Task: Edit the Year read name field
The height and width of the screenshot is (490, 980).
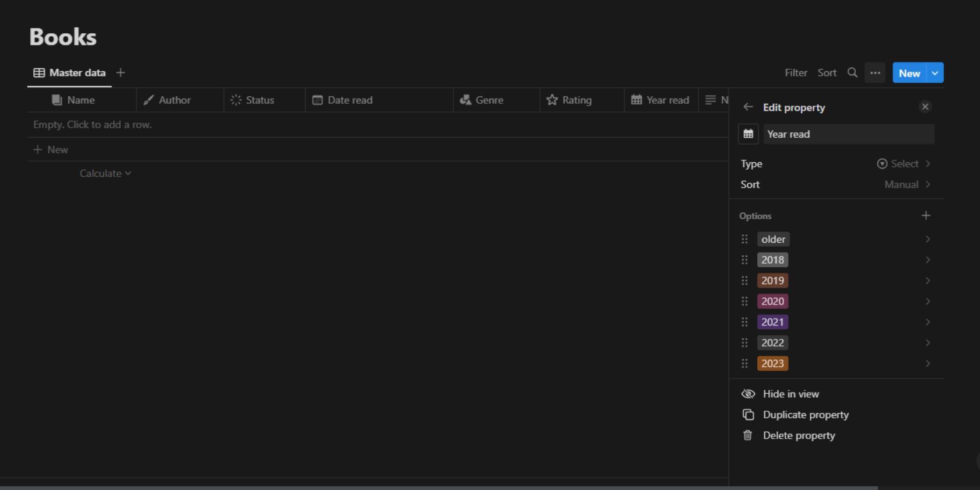Action: tap(849, 134)
